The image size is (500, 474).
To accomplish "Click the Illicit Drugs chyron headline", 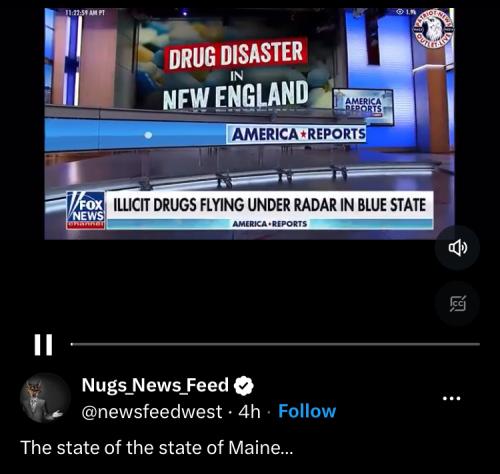I will (269, 205).
